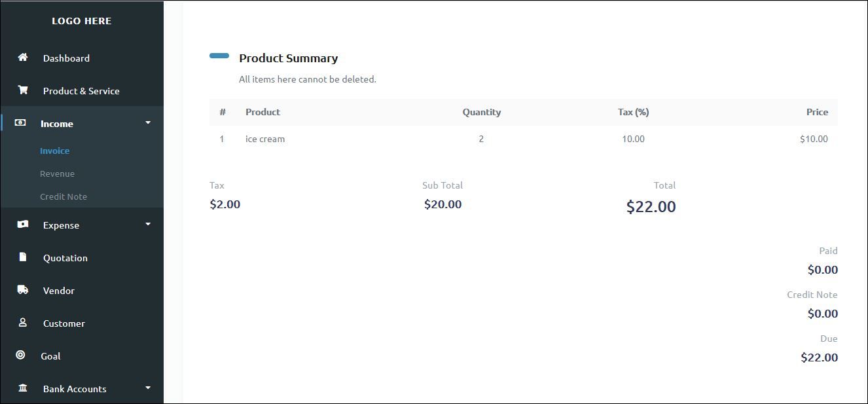Expand the Expense menu arrow
Screen dimensions: 868x404
tap(148, 225)
